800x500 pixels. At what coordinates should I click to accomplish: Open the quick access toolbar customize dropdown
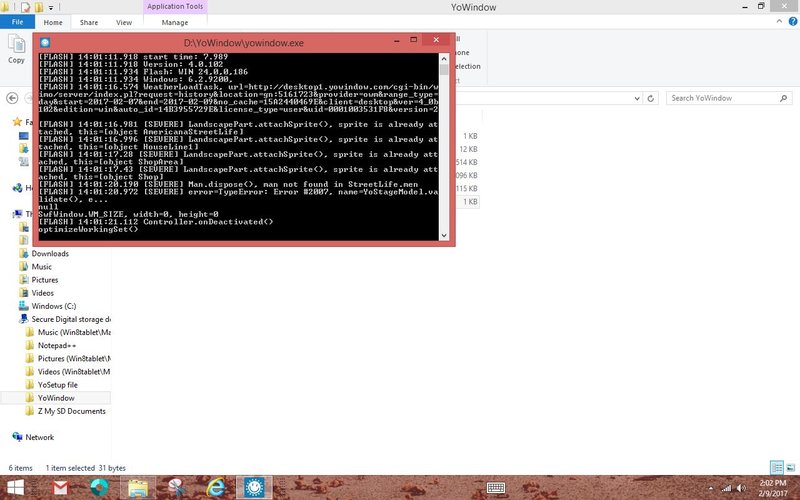(51, 8)
